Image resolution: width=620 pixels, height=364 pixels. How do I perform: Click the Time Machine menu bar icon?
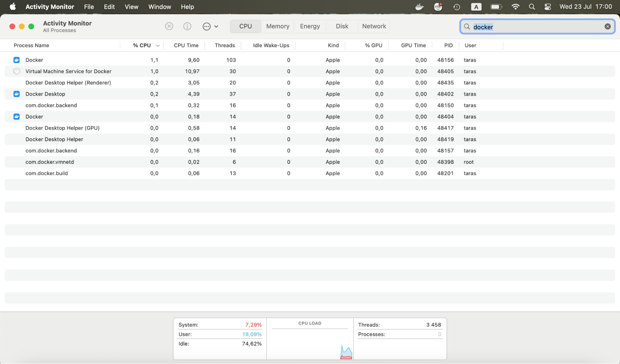pyautogui.click(x=456, y=7)
